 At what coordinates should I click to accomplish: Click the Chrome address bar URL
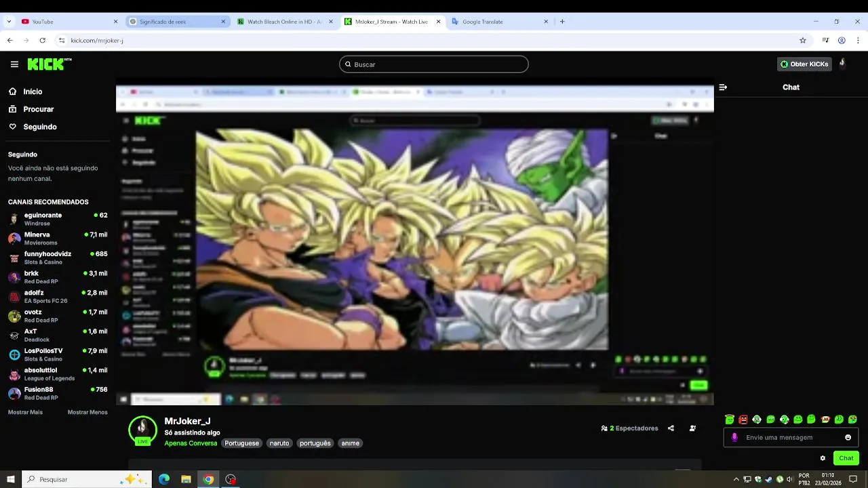97,40
